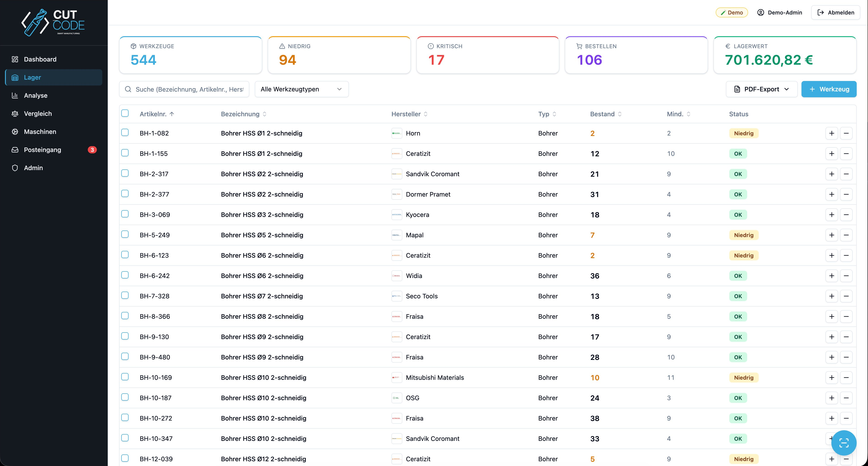
Task: Open the Alle Werkzeugtypen dropdown
Action: tap(302, 89)
